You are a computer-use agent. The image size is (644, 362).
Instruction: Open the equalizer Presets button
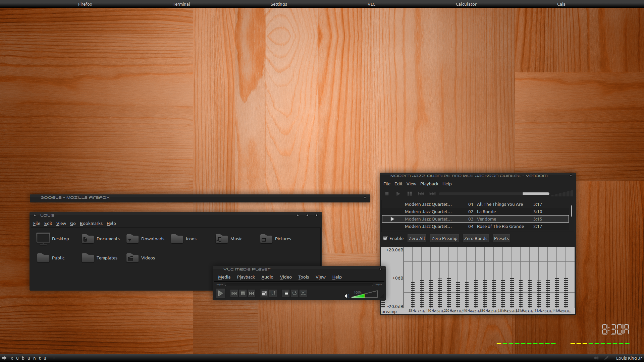(x=501, y=238)
